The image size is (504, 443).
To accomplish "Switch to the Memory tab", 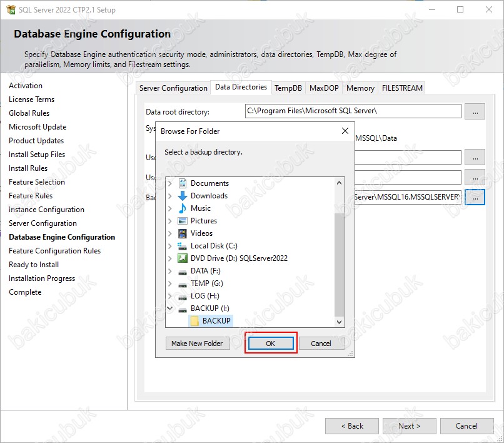I will coord(360,88).
